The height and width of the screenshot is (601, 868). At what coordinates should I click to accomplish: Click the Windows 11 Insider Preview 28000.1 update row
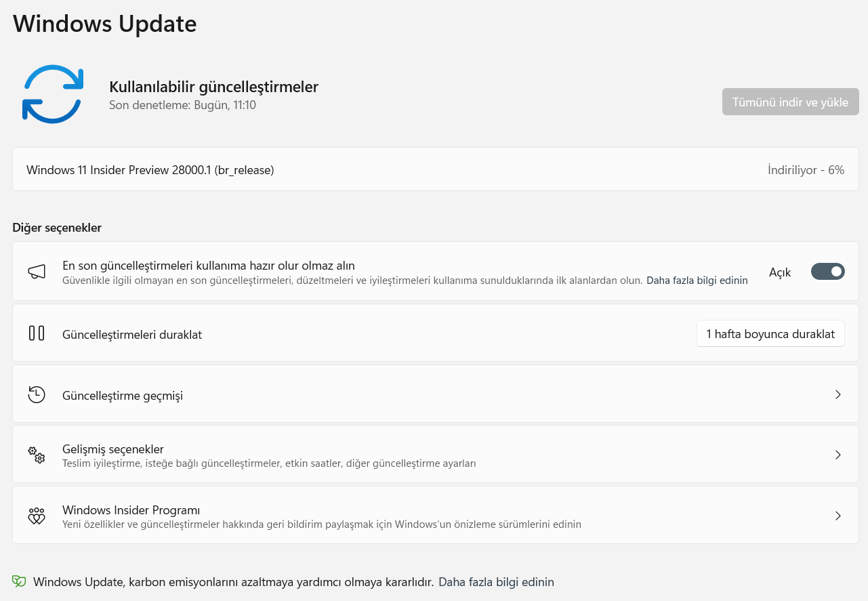click(436, 169)
